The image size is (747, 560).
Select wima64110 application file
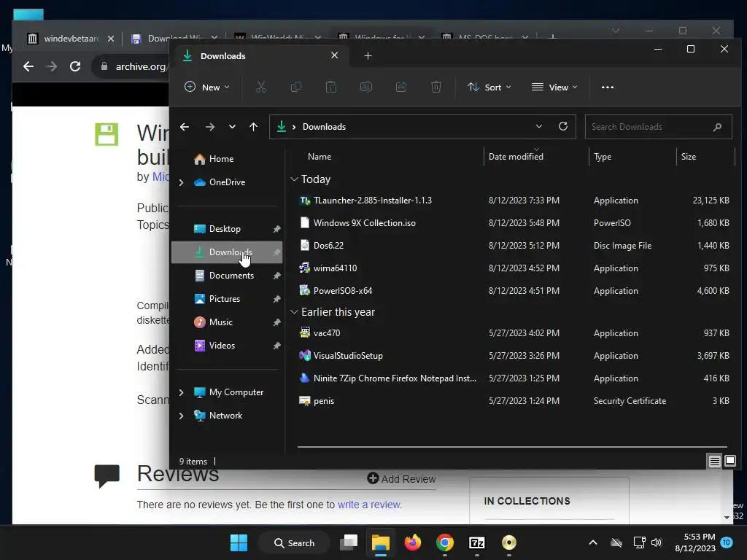pos(514,268)
